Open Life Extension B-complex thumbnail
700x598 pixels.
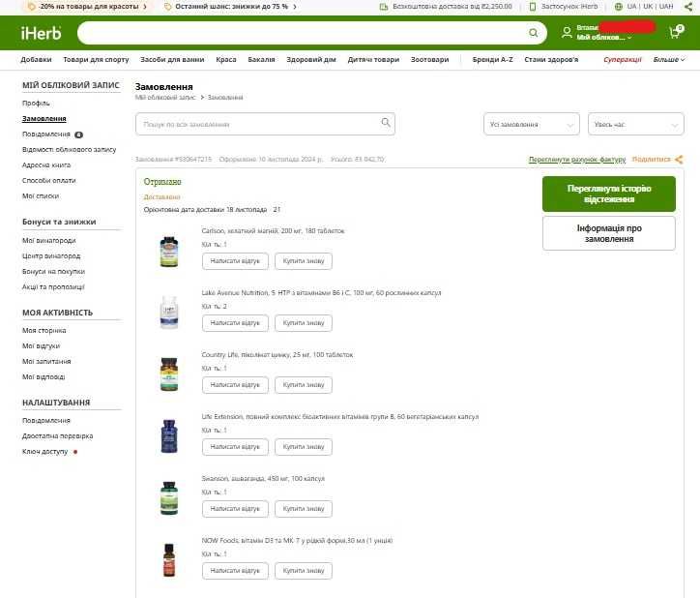pyautogui.click(x=169, y=436)
